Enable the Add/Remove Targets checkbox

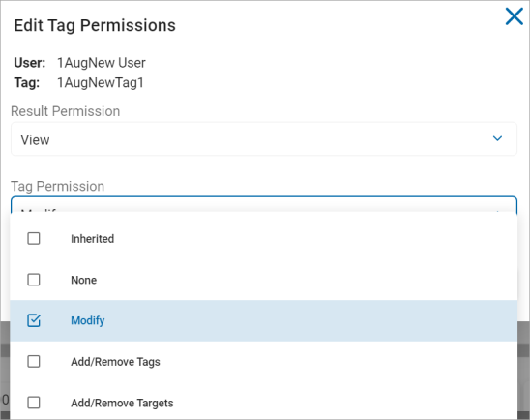[34, 403]
